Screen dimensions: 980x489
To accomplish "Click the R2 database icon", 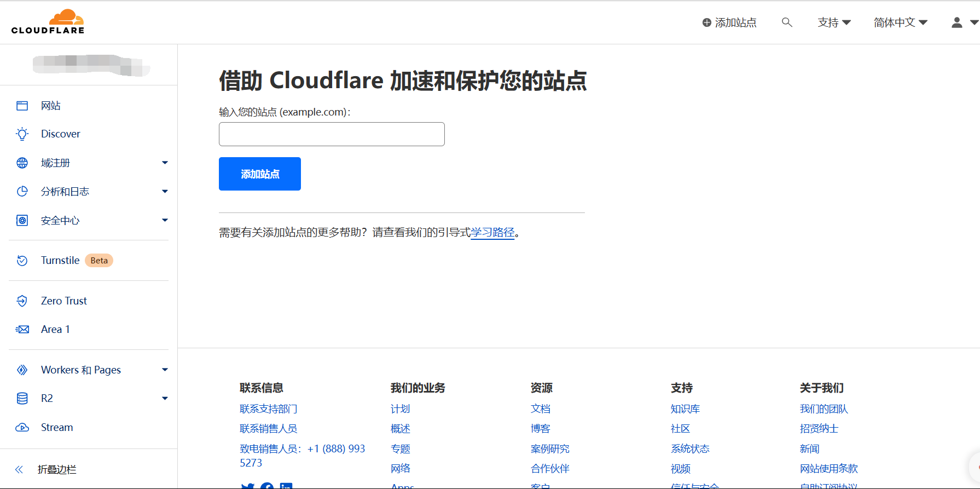I will pos(22,398).
